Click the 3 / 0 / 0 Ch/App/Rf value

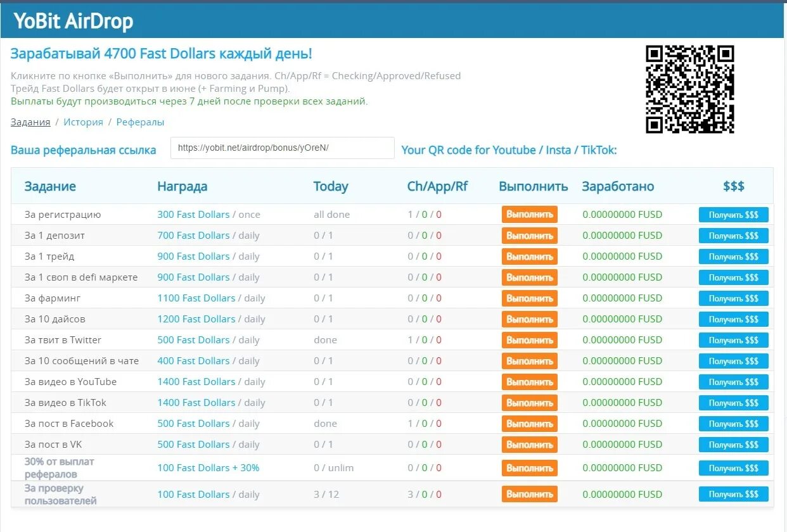425,494
